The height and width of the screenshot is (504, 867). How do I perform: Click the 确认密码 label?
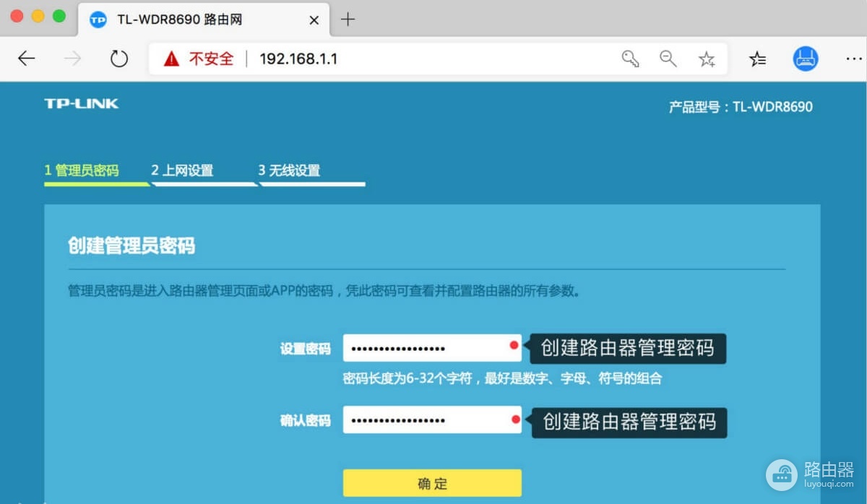[x=305, y=420]
